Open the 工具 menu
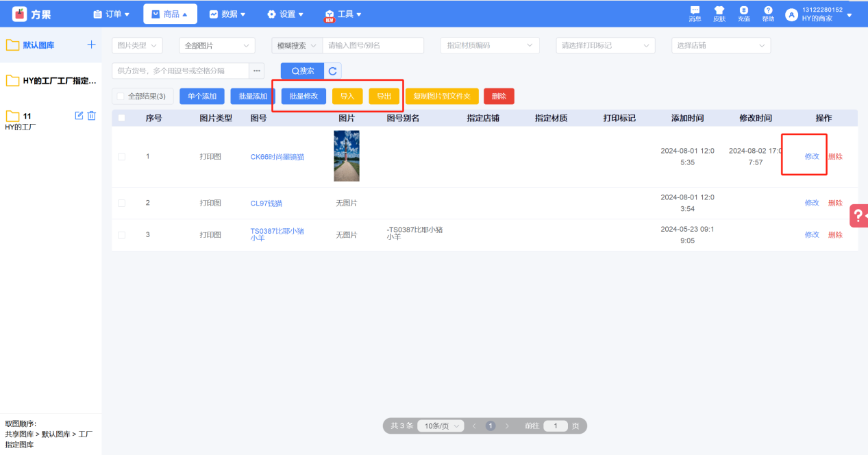This screenshot has width=868, height=455. 343,14
